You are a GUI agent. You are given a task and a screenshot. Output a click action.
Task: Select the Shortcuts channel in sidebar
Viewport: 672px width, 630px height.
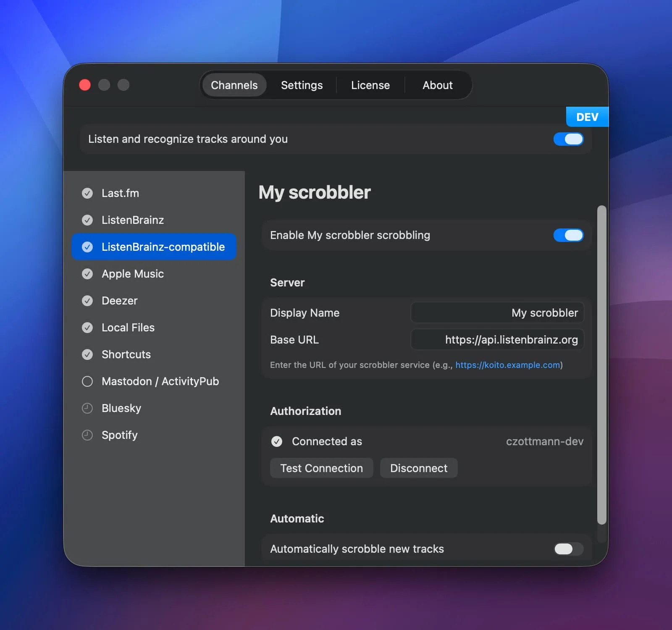(x=126, y=354)
